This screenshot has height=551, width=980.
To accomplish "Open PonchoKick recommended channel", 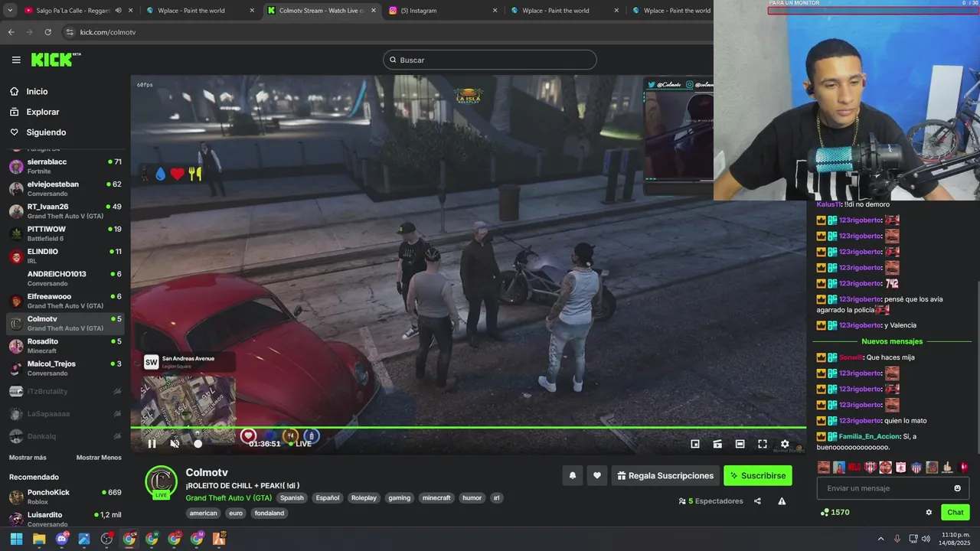I will click(65, 497).
